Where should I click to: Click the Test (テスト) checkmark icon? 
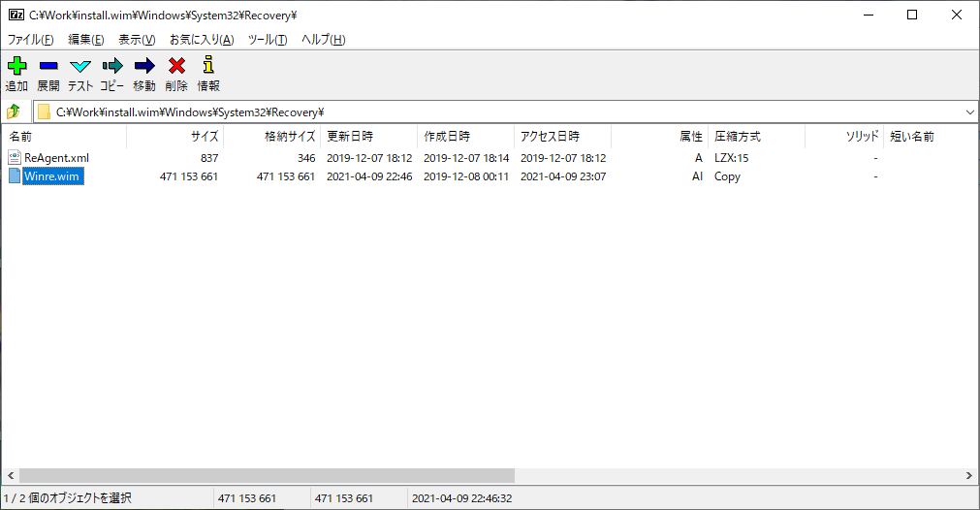tap(80, 66)
